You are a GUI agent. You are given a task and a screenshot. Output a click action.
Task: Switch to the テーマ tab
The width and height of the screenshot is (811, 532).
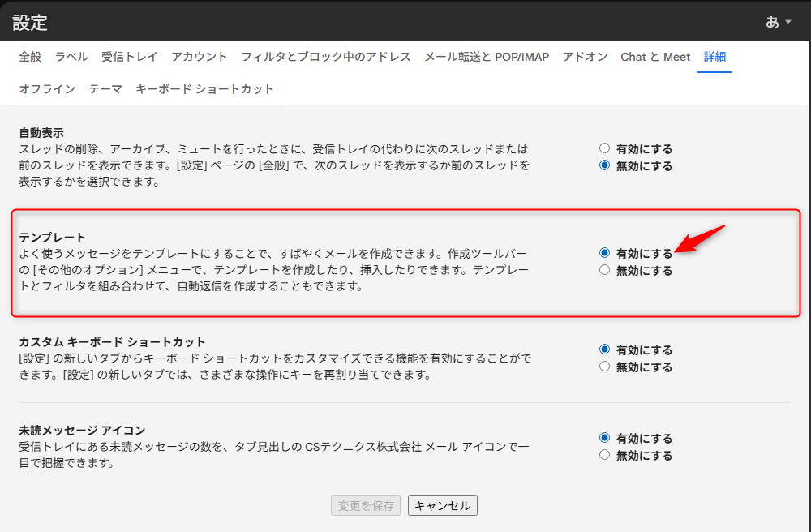105,89
